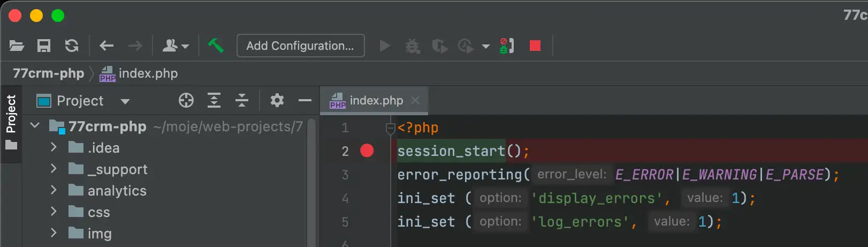Click the Profiler run icon

click(466, 46)
